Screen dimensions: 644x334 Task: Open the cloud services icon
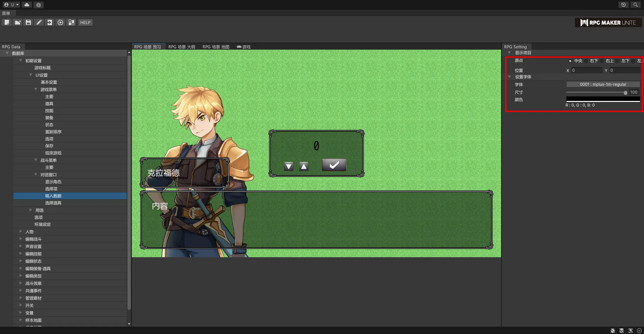coord(27,5)
